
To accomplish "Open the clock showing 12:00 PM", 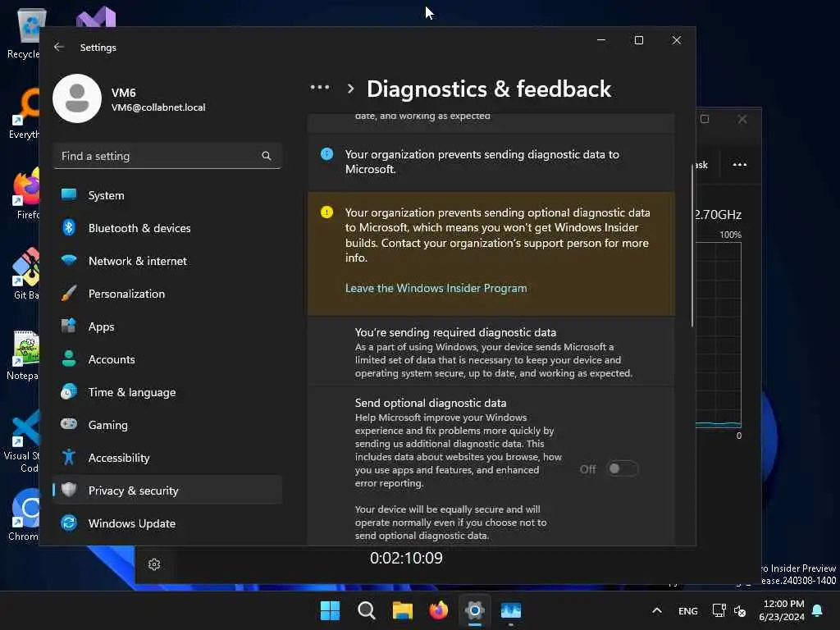I will coord(782,610).
